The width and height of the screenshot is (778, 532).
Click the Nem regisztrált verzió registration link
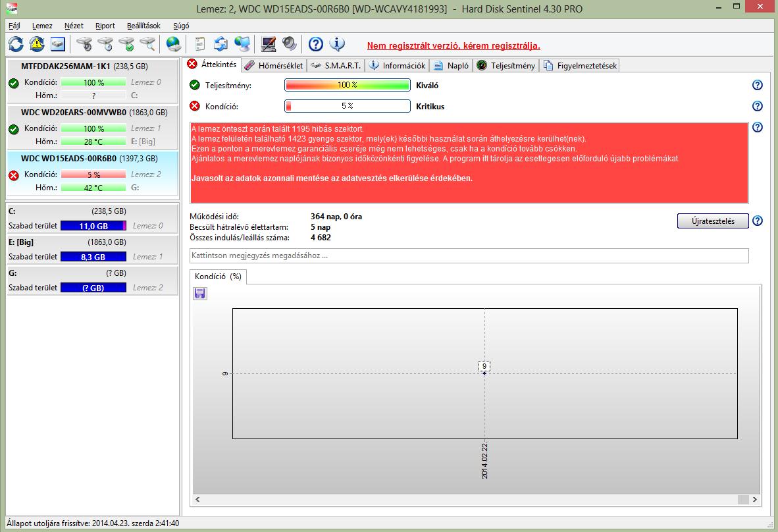(454, 45)
